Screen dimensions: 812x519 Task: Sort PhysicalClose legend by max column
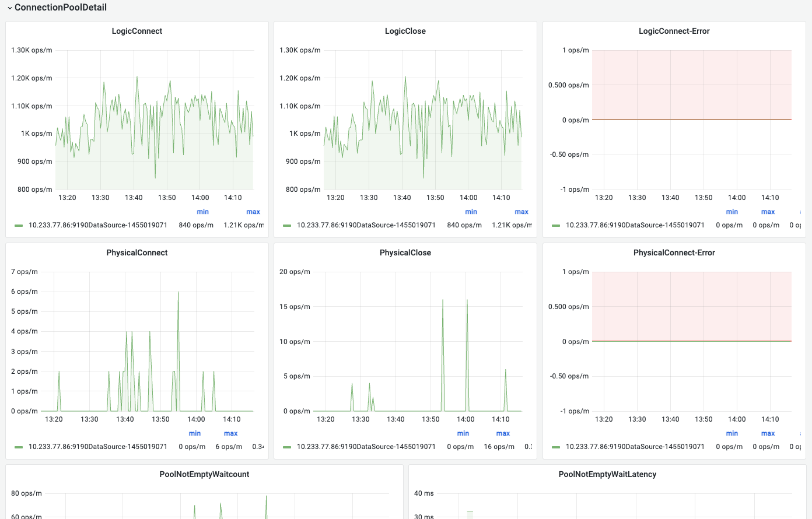503,433
